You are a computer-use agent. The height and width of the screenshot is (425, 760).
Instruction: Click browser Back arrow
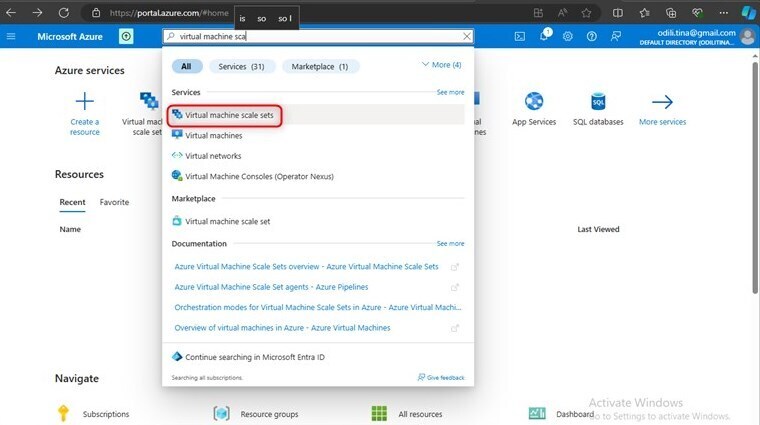pyautogui.click(x=11, y=13)
